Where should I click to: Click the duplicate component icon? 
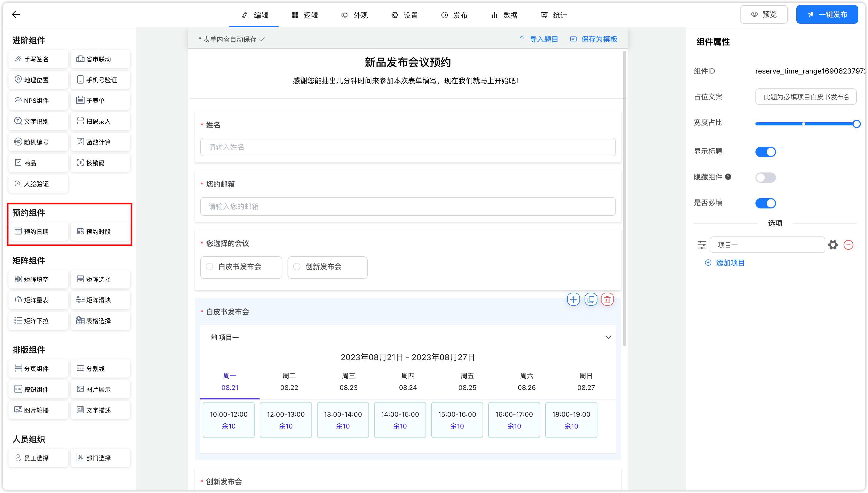tap(591, 300)
